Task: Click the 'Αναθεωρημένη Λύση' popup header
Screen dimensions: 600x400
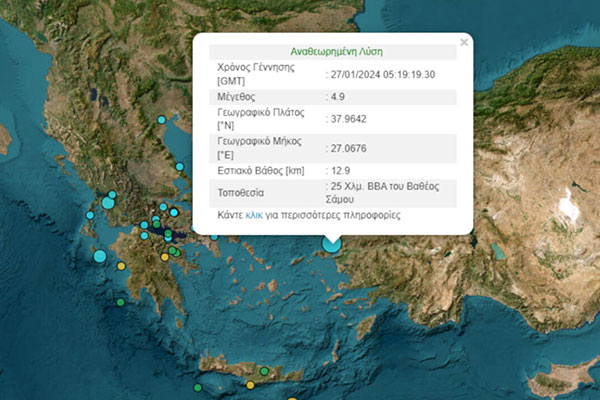Action: click(x=336, y=51)
